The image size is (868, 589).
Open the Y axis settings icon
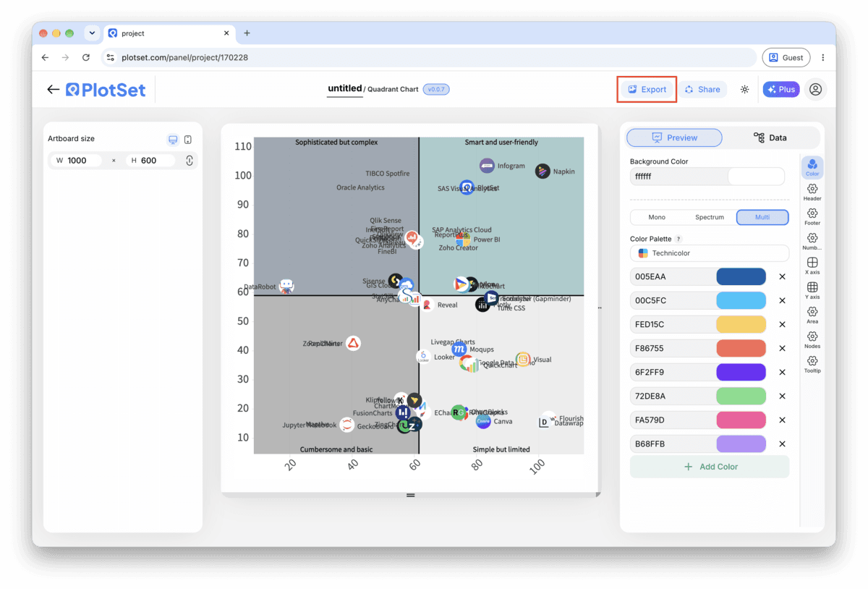click(812, 291)
